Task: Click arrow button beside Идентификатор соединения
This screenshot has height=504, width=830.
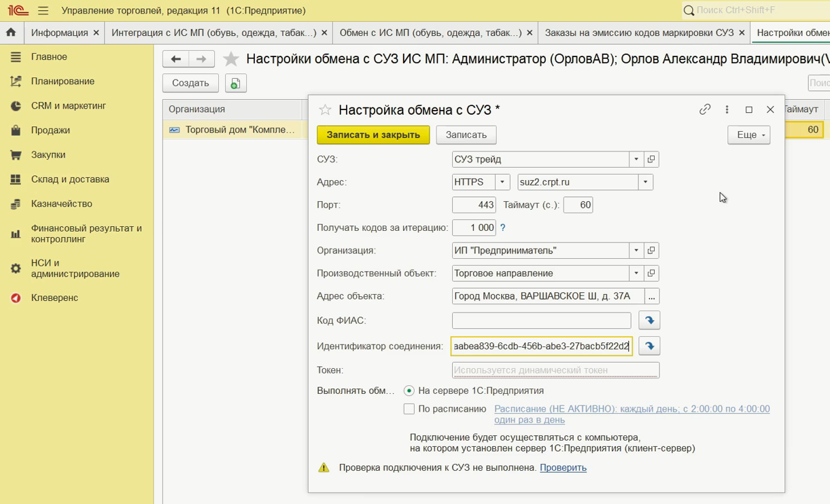Action: tap(649, 346)
